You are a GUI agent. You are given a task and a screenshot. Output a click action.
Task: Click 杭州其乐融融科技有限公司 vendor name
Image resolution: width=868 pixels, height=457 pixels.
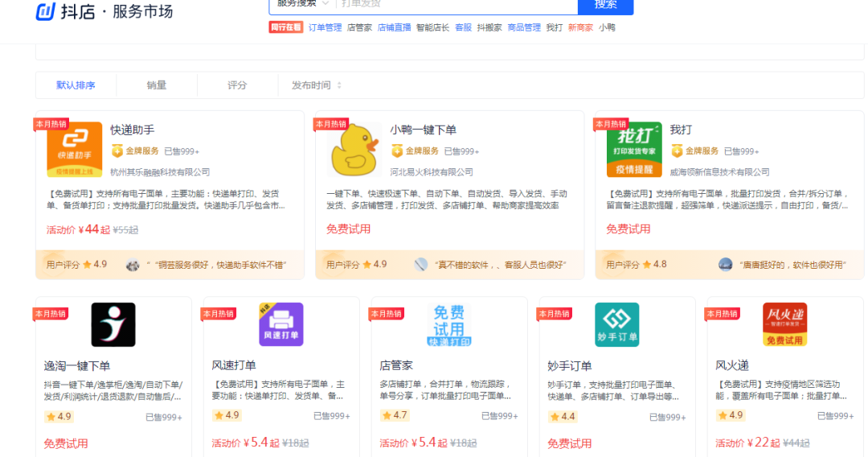160,172
